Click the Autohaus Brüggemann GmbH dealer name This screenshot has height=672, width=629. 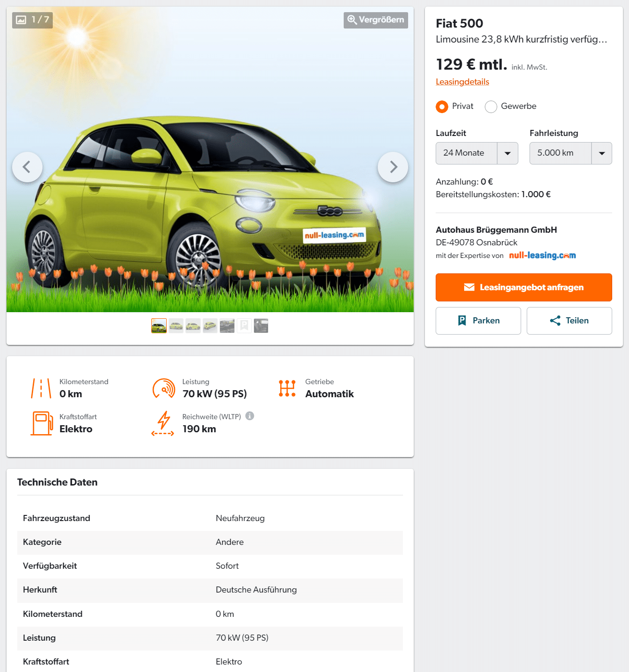(496, 230)
